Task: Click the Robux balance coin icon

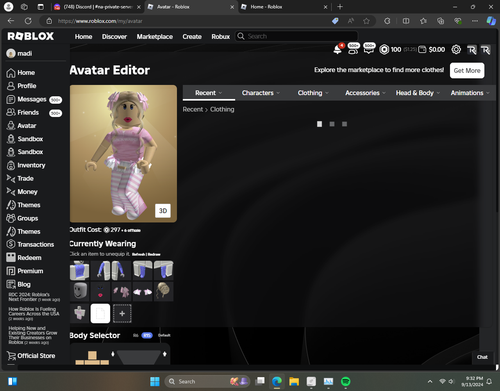Action: [384, 50]
